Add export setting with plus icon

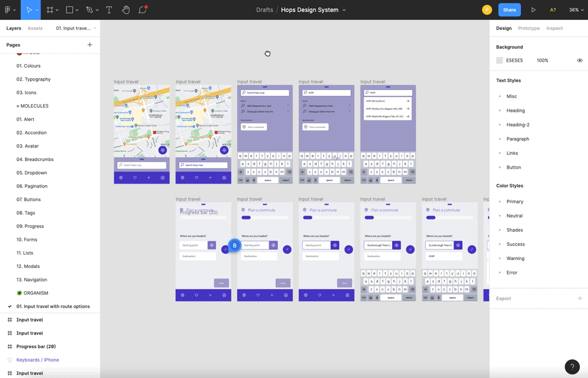pyautogui.click(x=580, y=299)
